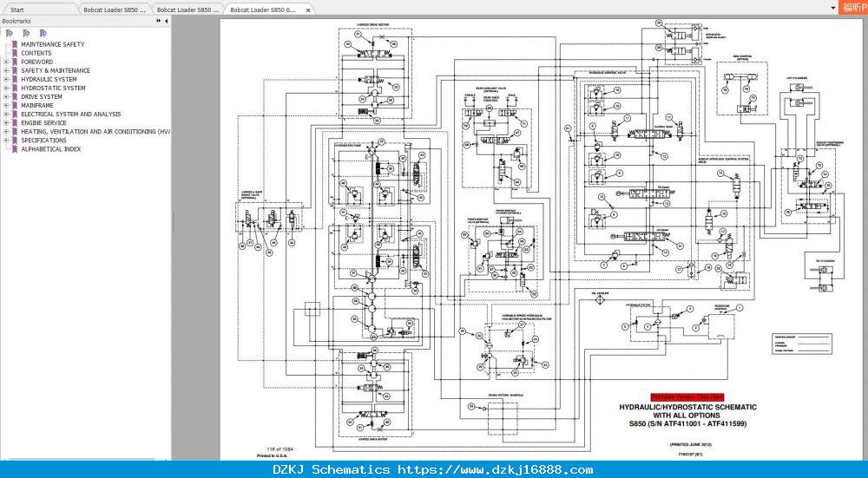Click the red Printable Version Click Here link
Screen dimensions: 868x478
pyautogui.click(x=687, y=397)
